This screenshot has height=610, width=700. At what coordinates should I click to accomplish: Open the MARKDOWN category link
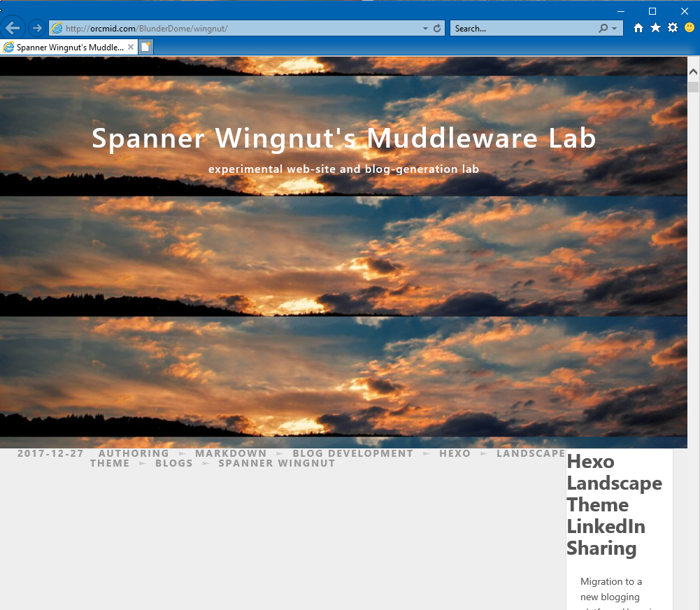pos(231,453)
